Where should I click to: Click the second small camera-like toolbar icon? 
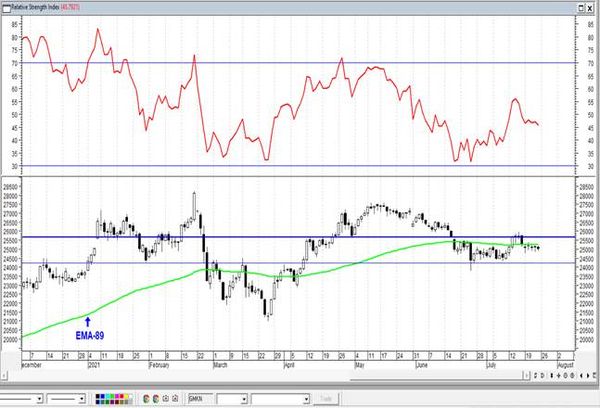pos(175,399)
